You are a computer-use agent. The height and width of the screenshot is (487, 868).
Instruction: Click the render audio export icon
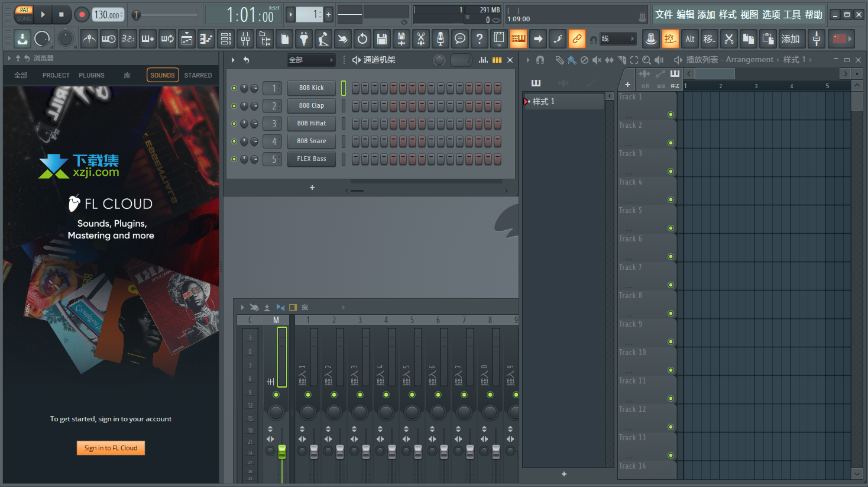(401, 39)
